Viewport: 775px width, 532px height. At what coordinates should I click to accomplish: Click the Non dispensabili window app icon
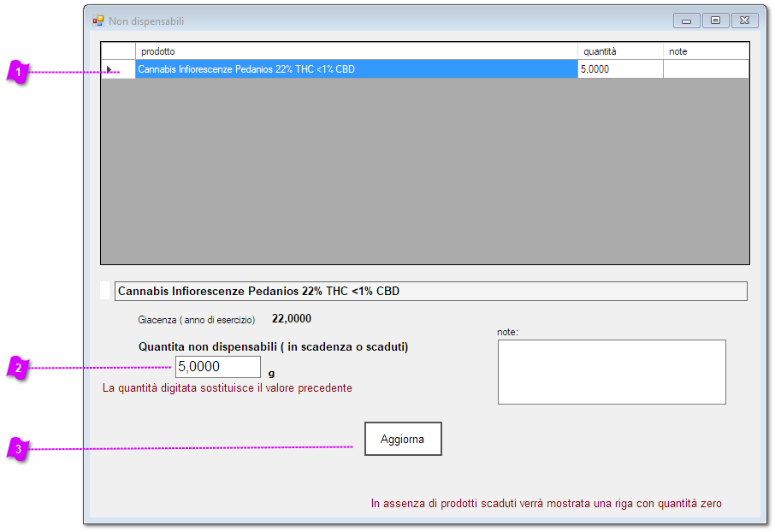[98, 21]
